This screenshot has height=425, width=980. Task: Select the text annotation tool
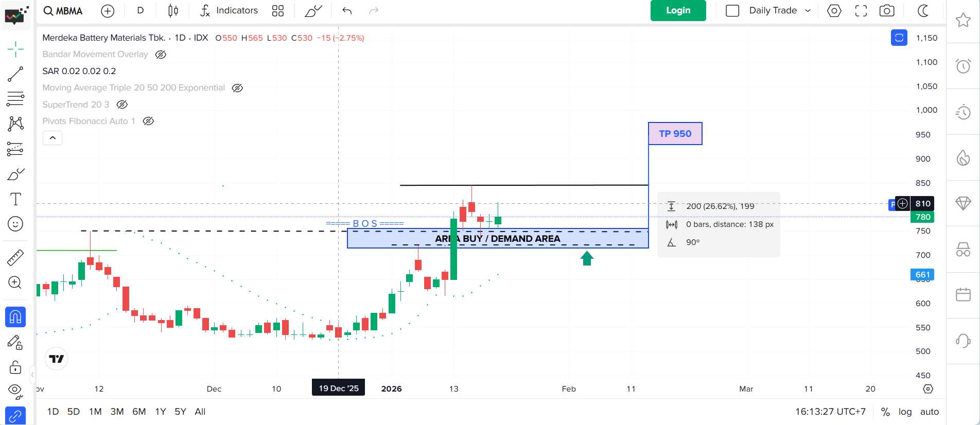15,199
